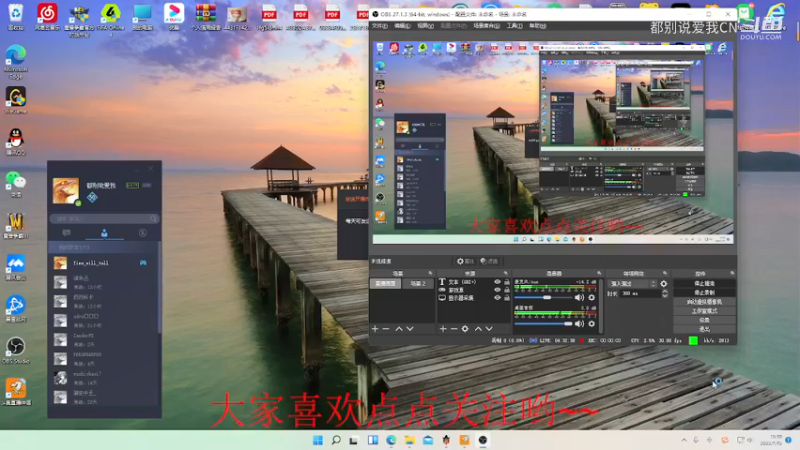Open microphone audio channel settings gear
Screen dimensions: 800x450
click(592, 297)
